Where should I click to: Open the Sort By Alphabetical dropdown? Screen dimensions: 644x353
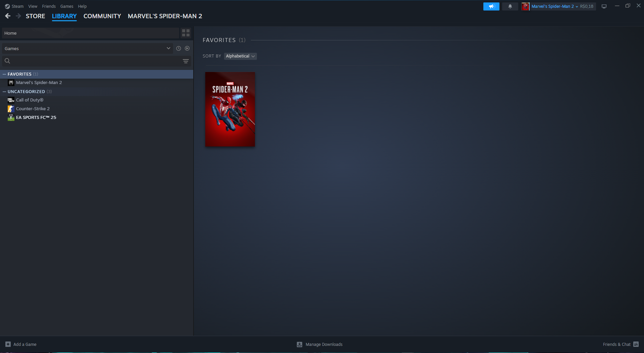click(x=240, y=56)
